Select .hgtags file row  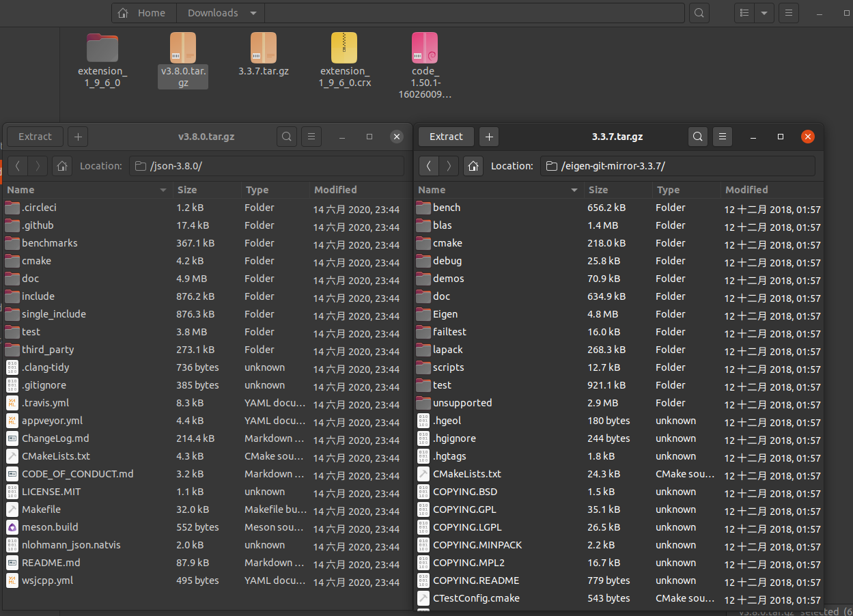[619, 456]
